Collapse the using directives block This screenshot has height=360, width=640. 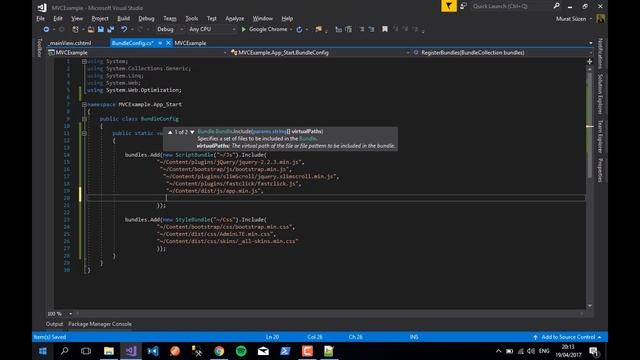(x=84, y=62)
